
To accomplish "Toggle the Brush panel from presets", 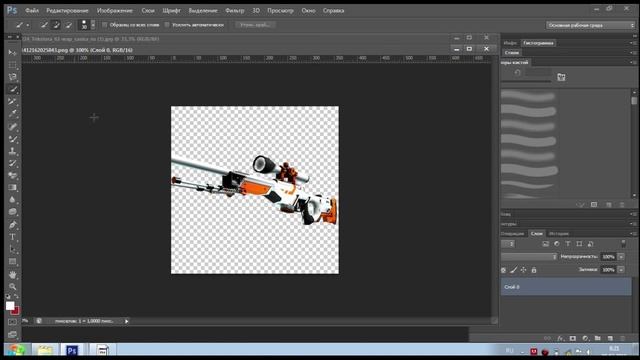I will coord(561,77).
